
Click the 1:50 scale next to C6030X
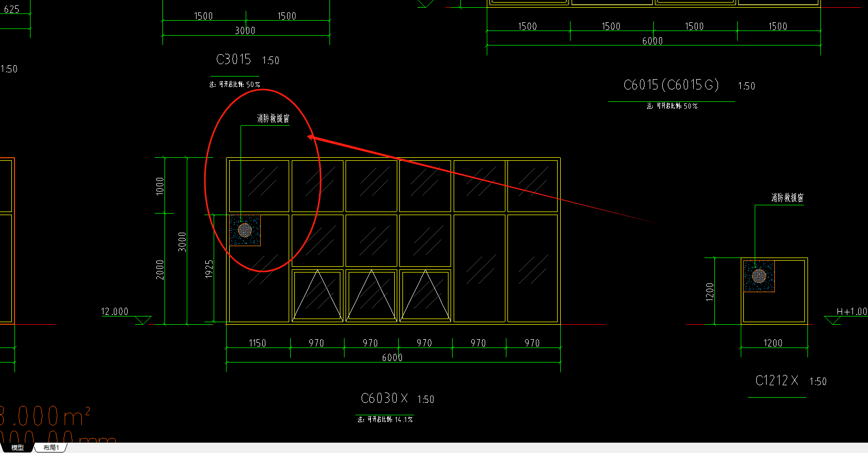pyautogui.click(x=426, y=399)
